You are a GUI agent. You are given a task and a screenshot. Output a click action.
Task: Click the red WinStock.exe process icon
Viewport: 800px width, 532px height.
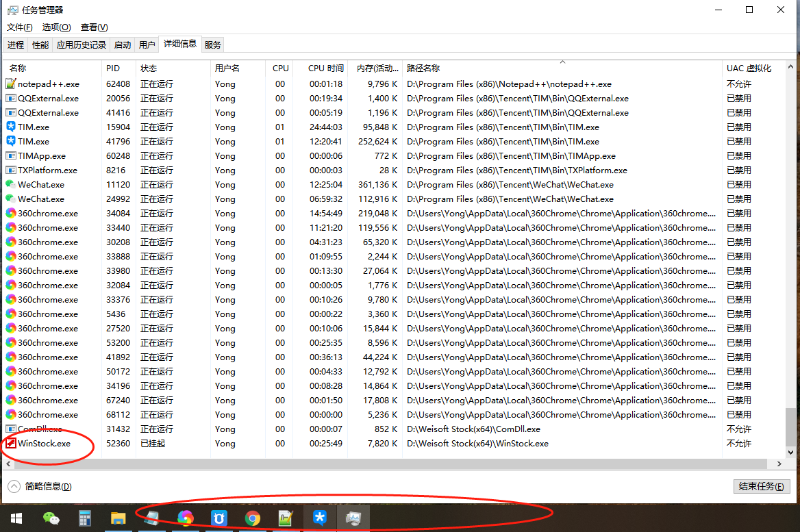tap(11, 443)
